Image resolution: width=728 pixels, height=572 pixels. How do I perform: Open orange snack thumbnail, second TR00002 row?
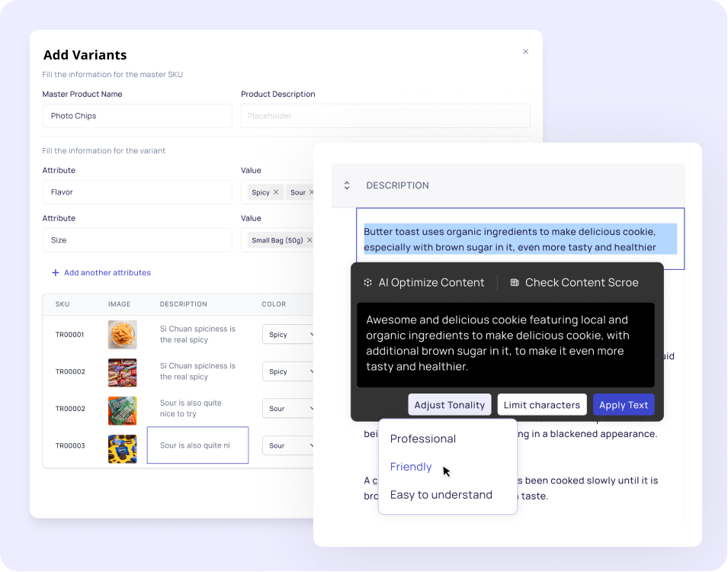coord(123,410)
